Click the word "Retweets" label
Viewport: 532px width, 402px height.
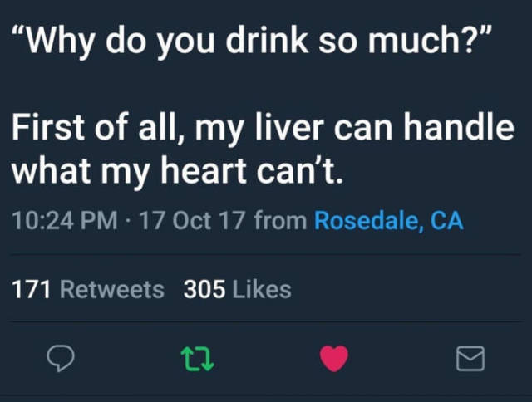pos(112,289)
